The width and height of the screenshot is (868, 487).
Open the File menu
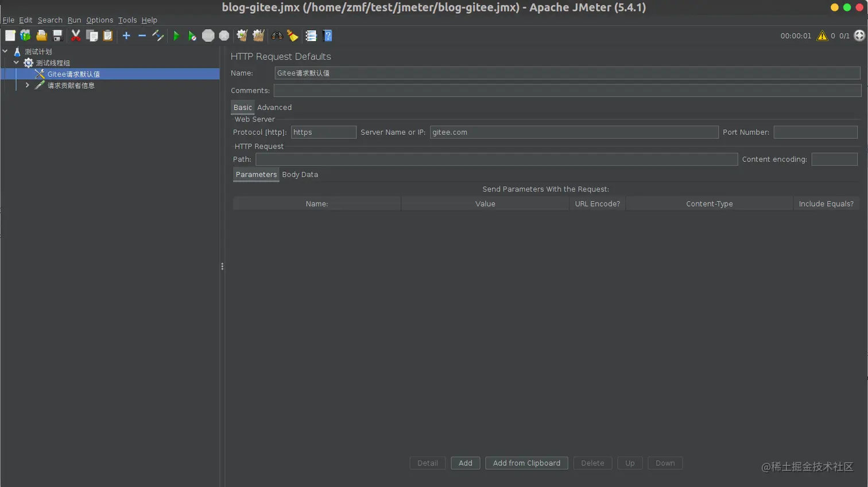(9, 20)
